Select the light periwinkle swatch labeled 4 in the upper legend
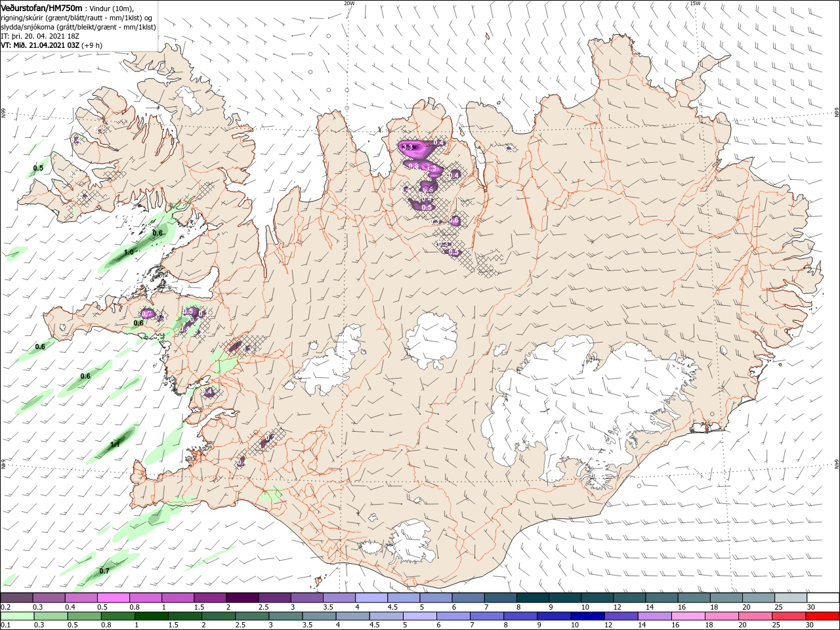840x630 pixels. click(371, 598)
